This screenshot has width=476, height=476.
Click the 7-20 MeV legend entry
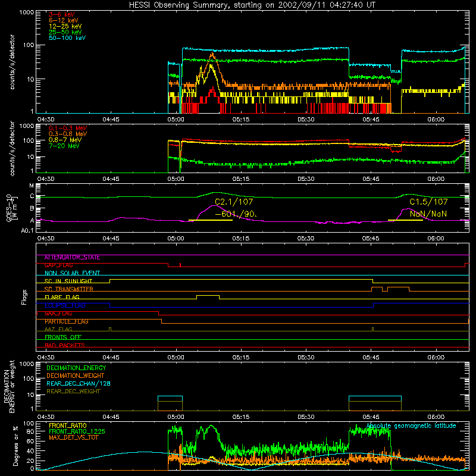click(x=64, y=146)
